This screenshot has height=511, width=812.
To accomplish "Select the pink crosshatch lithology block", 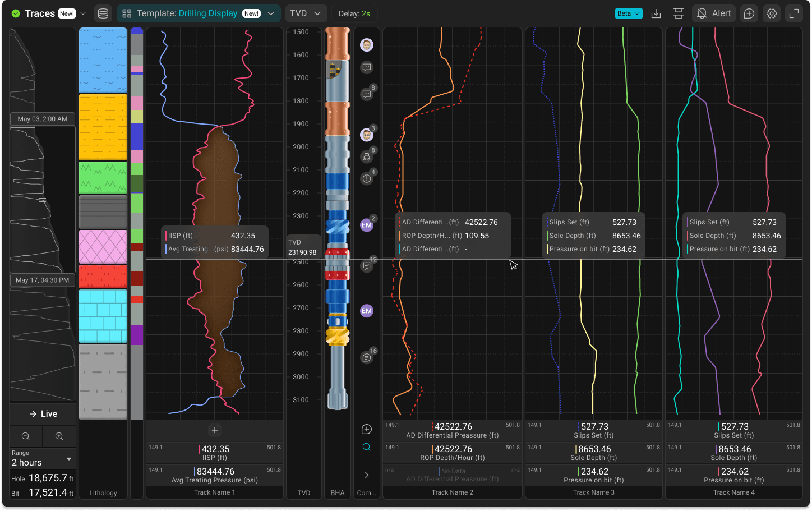I will (103, 247).
